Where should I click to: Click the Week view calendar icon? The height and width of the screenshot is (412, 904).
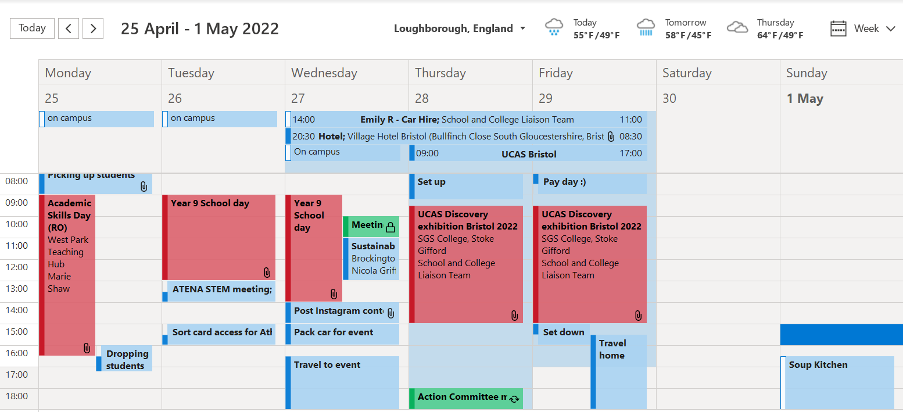838,28
